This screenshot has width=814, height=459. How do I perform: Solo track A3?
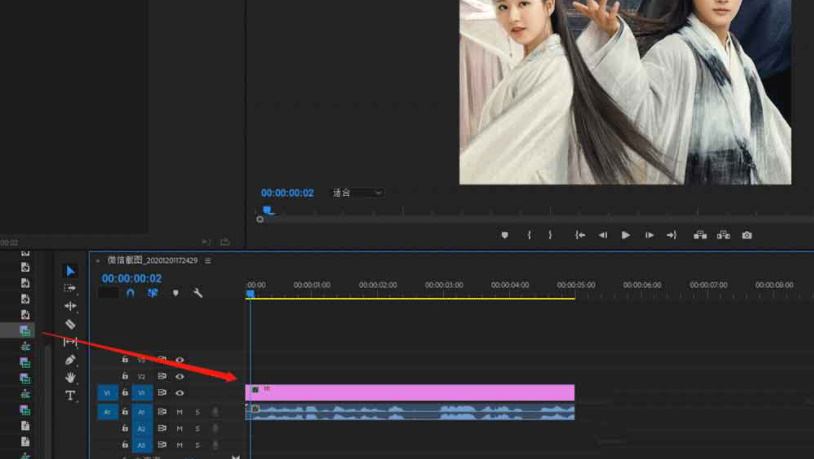197,445
